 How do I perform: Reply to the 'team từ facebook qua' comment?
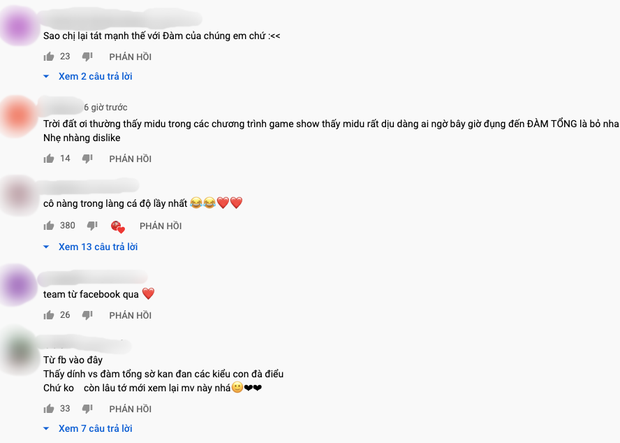click(130, 315)
